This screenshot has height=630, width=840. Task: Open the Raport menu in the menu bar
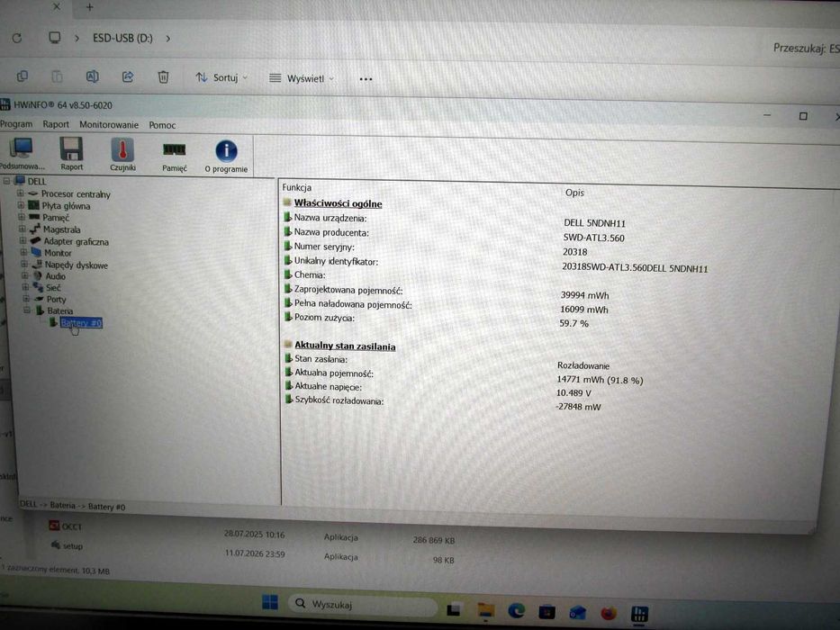click(x=56, y=124)
